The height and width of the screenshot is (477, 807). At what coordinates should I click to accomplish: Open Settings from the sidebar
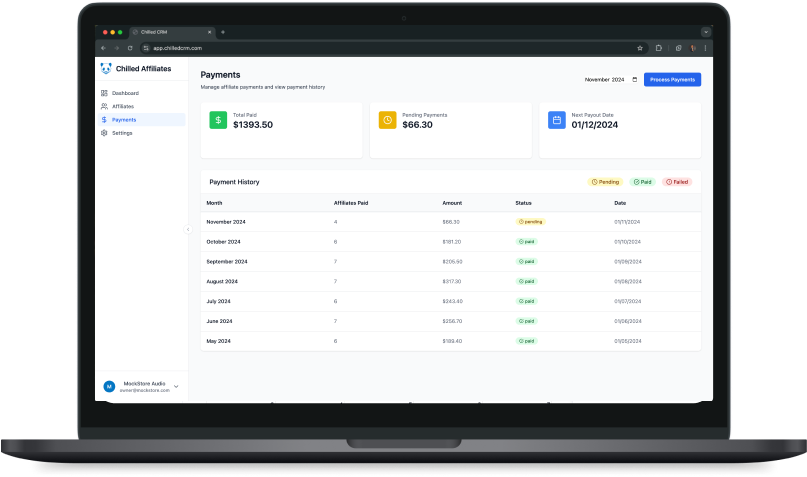[x=121, y=132]
